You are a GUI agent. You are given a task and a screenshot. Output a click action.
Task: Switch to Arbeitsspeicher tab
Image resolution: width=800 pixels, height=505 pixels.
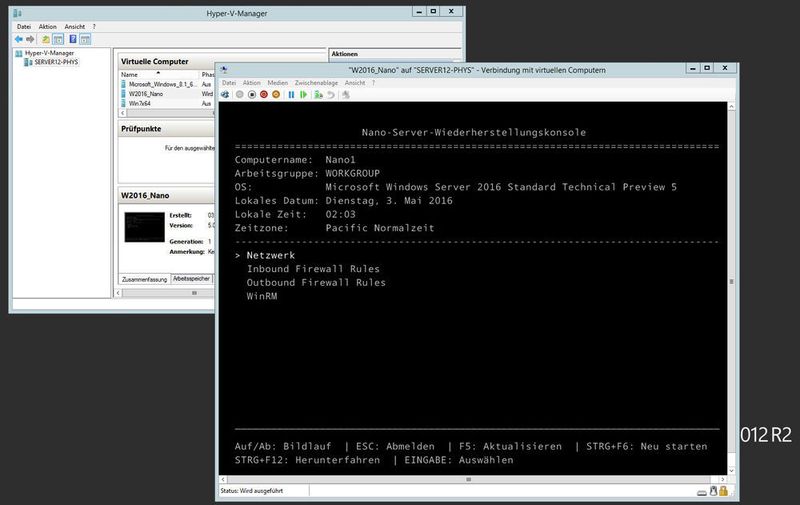(191, 279)
